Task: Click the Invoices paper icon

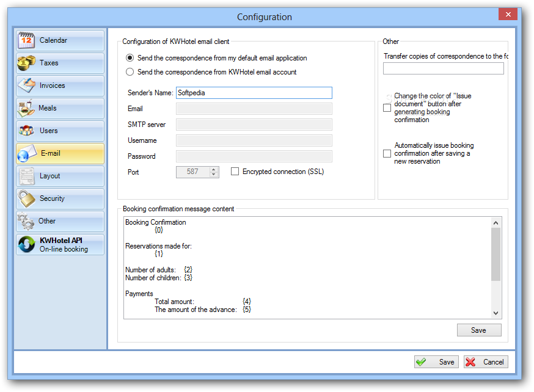Action: tap(26, 85)
